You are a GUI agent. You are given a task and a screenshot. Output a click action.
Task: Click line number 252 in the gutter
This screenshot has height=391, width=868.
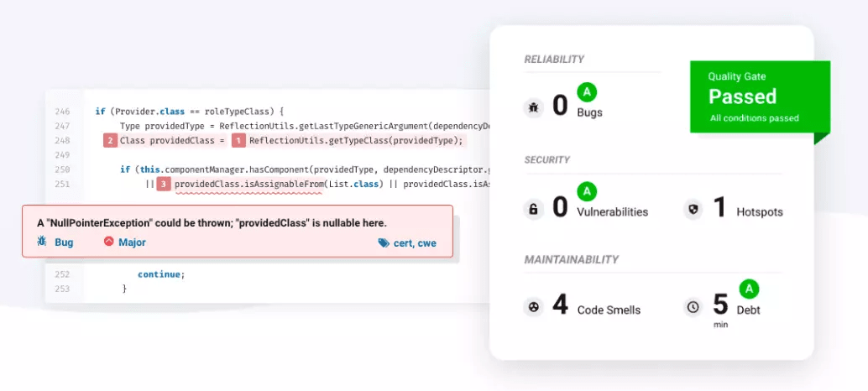62,274
